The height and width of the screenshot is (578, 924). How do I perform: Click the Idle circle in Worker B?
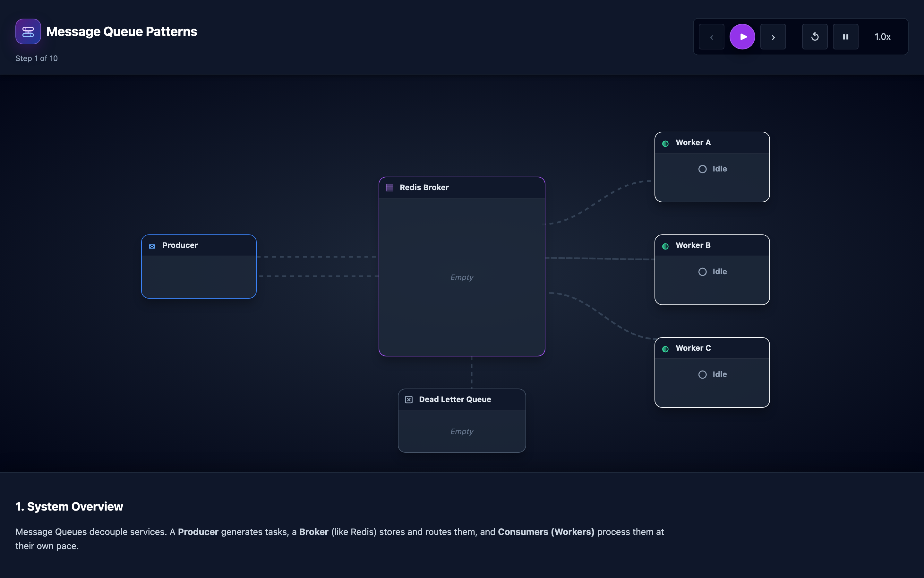(702, 272)
